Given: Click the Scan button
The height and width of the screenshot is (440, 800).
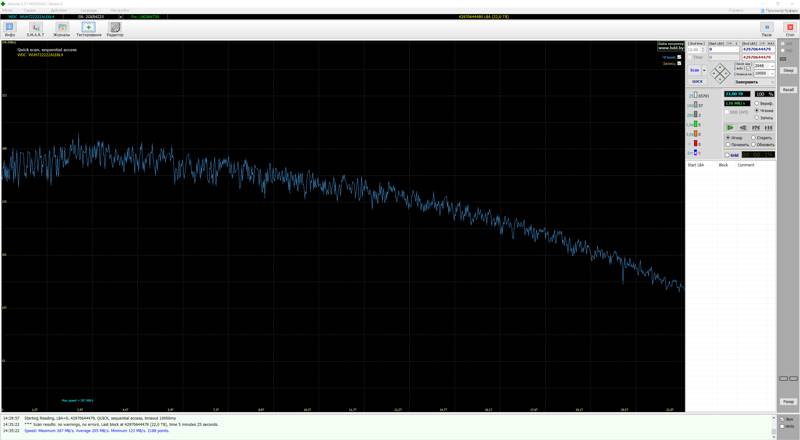Looking at the screenshot, I should point(696,70).
